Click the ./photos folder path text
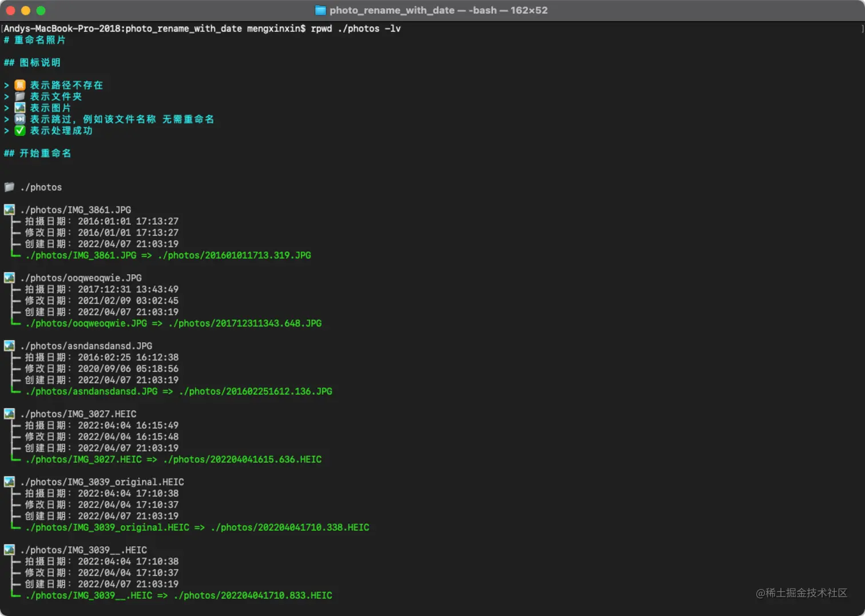Image resolution: width=865 pixels, height=616 pixels. click(41, 187)
